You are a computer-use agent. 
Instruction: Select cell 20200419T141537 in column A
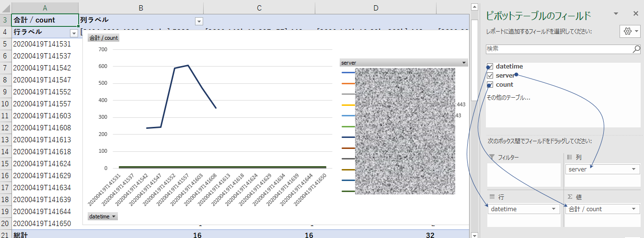pos(45,56)
